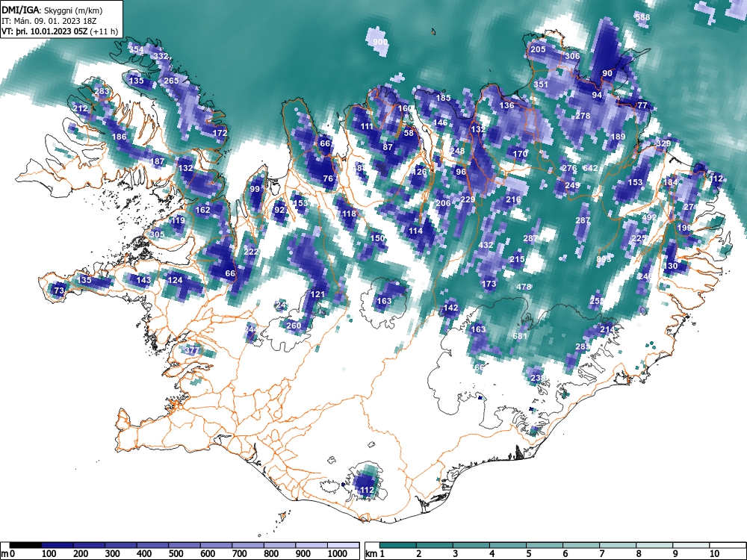Click the visibility value "189"
Screen dimensions: 747x560
(x=618, y=137)
